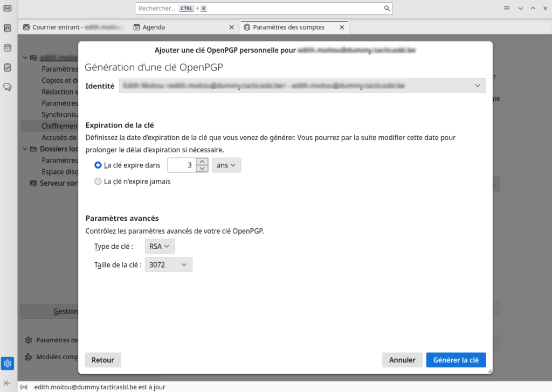Collapse the spaces toolbar arrow icon
Screen dimensions: 552x392
[8, 383]
